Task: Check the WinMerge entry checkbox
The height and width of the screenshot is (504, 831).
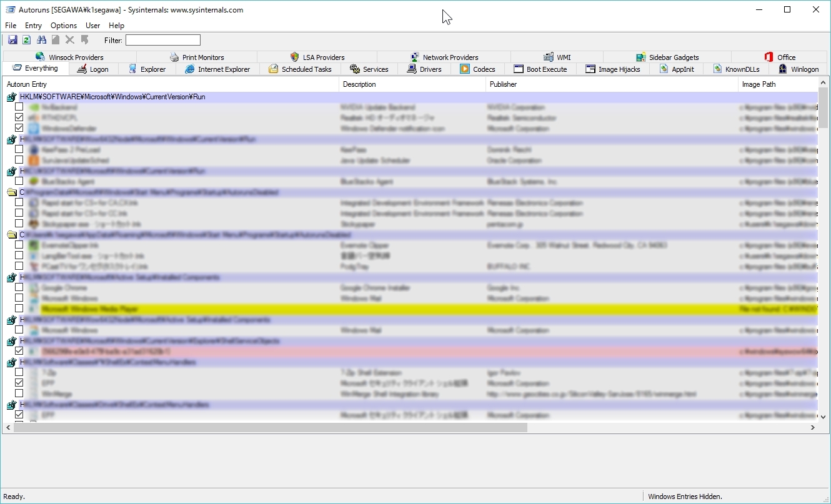Action: coord(19,393)
